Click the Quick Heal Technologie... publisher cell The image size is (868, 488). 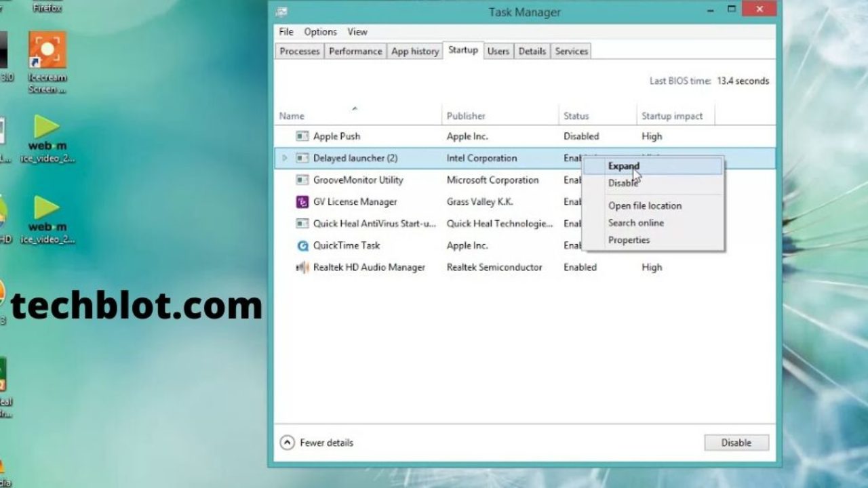tap(500, 223)
